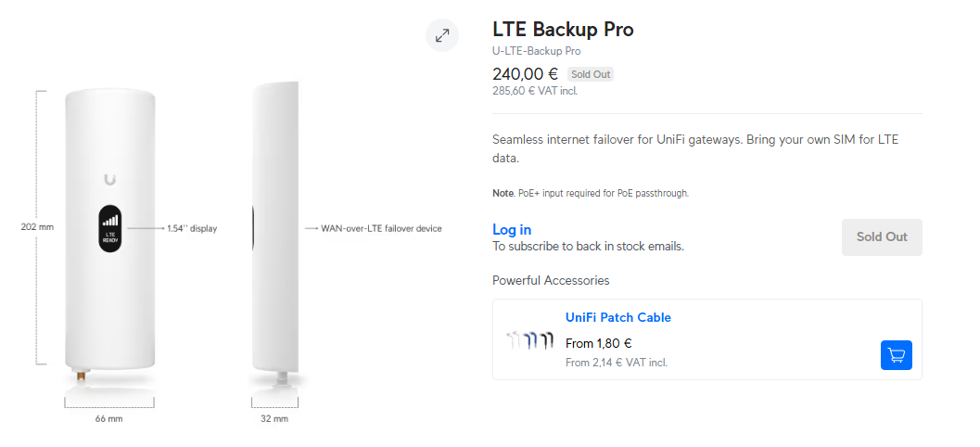980x447 pixels.
Task: Click the LTE Backup Pro title
Action: point(563,30)
